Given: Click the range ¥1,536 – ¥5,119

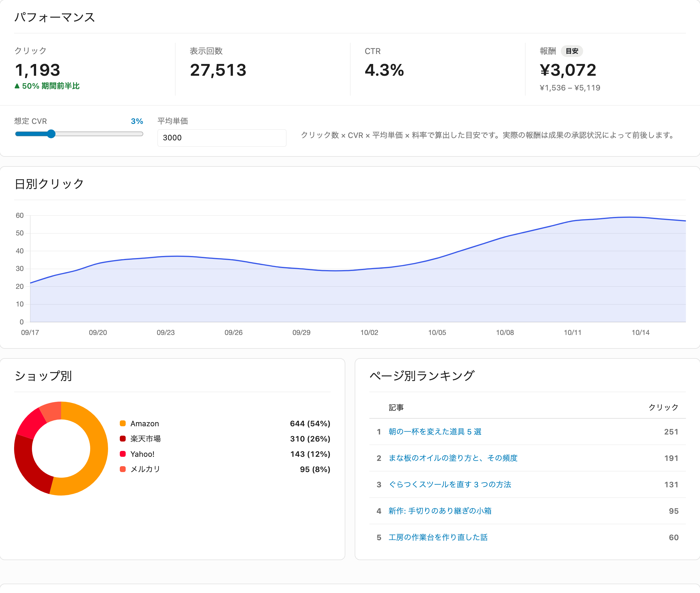Looking at the screenshot, I should [570, 88].
